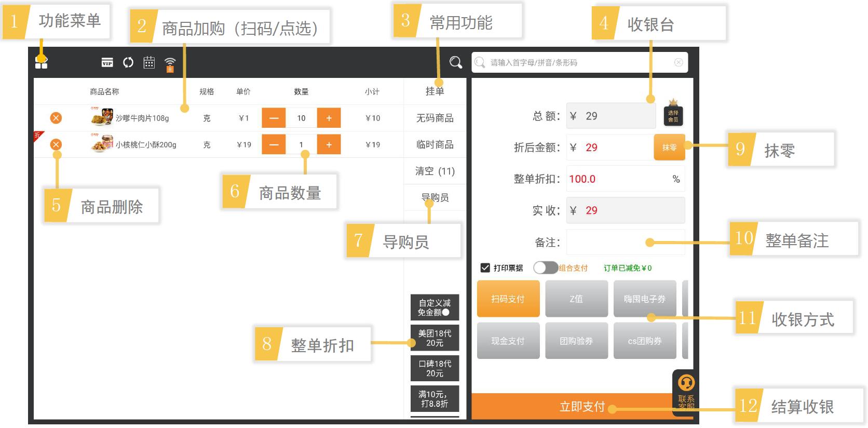Viewport: 868px width, 428px height.
Task: Select 无码商品 in the side menu
Action: coord(435,118)
